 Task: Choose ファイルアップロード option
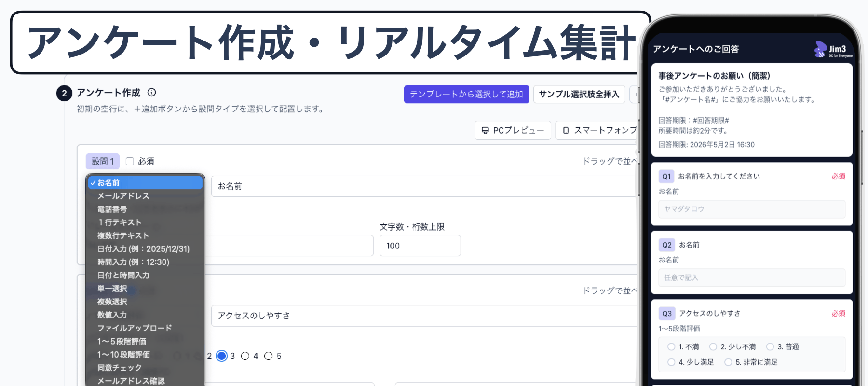[x=145, y=328]
